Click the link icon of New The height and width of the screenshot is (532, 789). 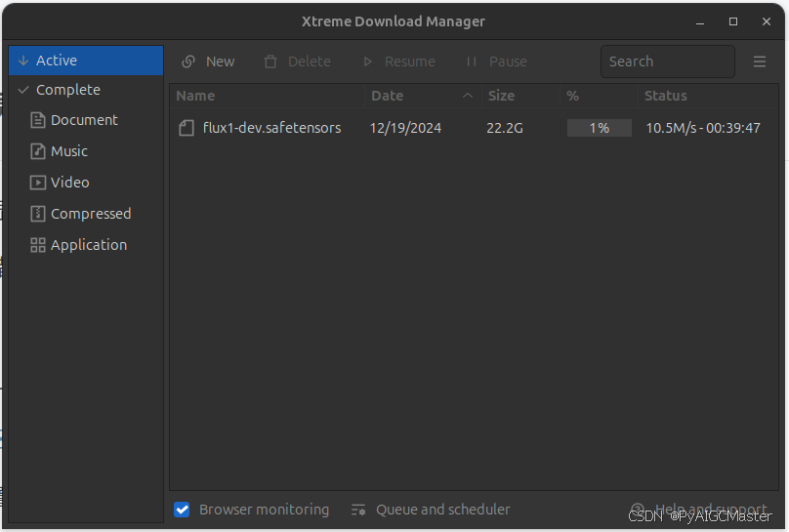(188, 61)
